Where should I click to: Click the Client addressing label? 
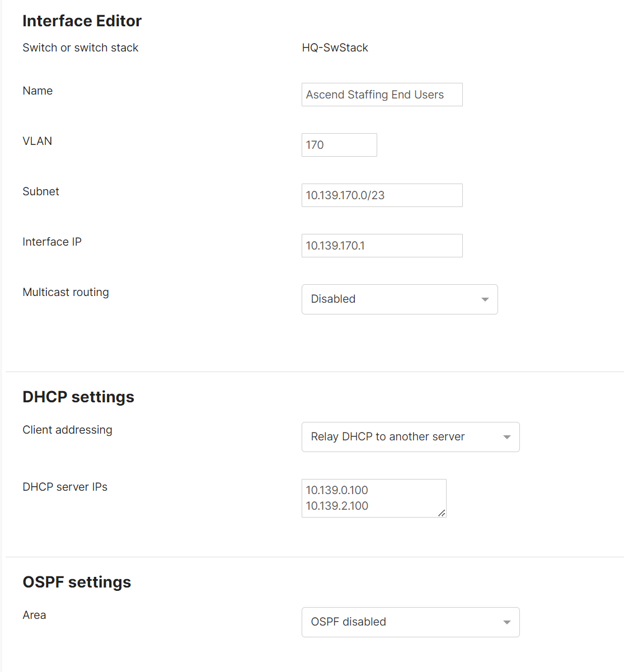(x=67, y=430)
